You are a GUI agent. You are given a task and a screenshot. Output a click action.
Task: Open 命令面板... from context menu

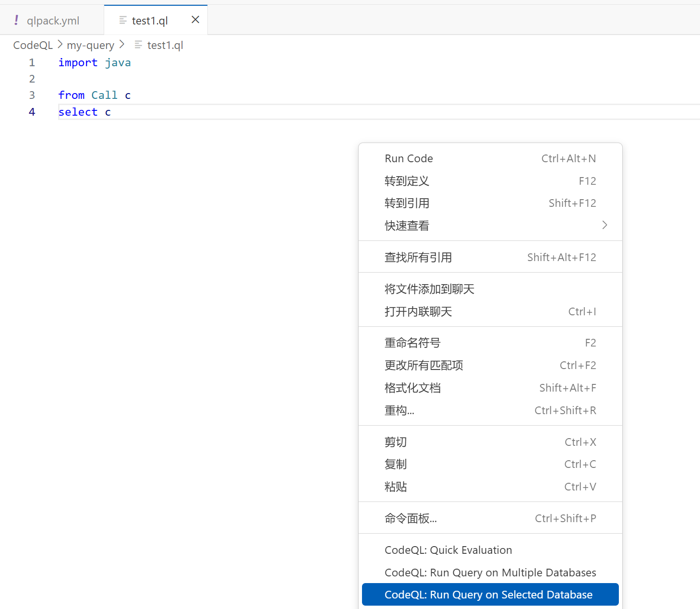coord(410,518)
